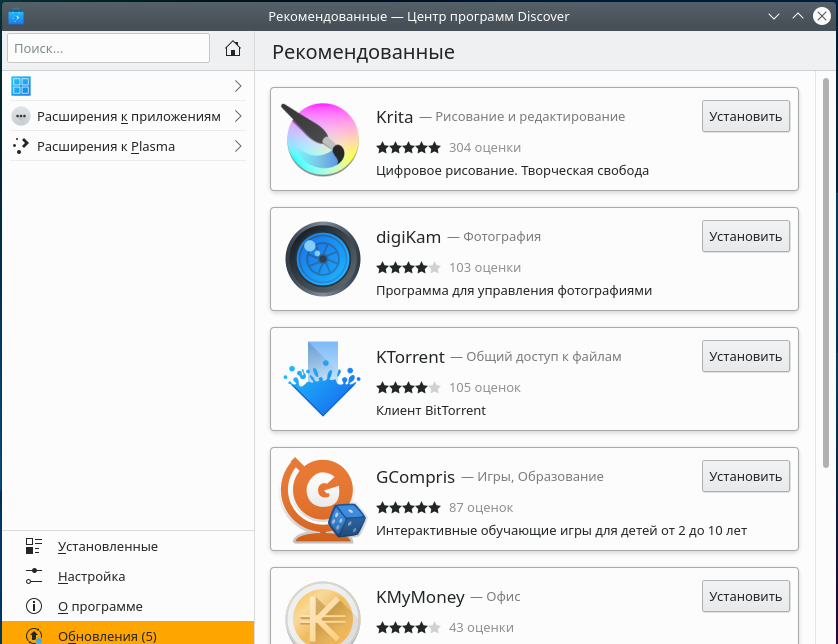
Task: Click the window keep-above arrow button
Action: pos(797,16)
